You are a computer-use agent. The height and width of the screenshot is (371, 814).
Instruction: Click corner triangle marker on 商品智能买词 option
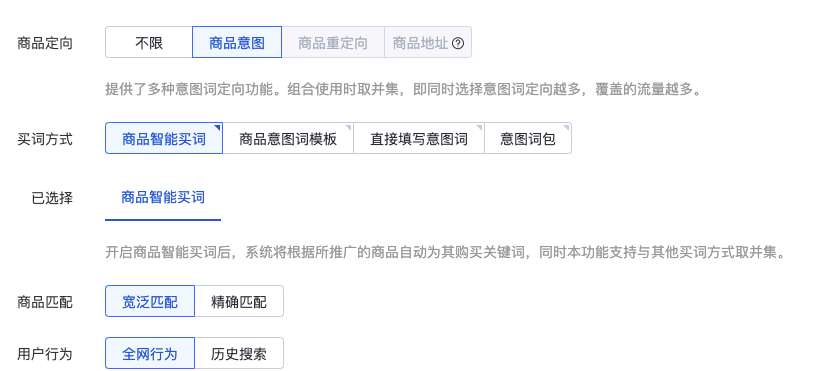click(x=219, y=126)
